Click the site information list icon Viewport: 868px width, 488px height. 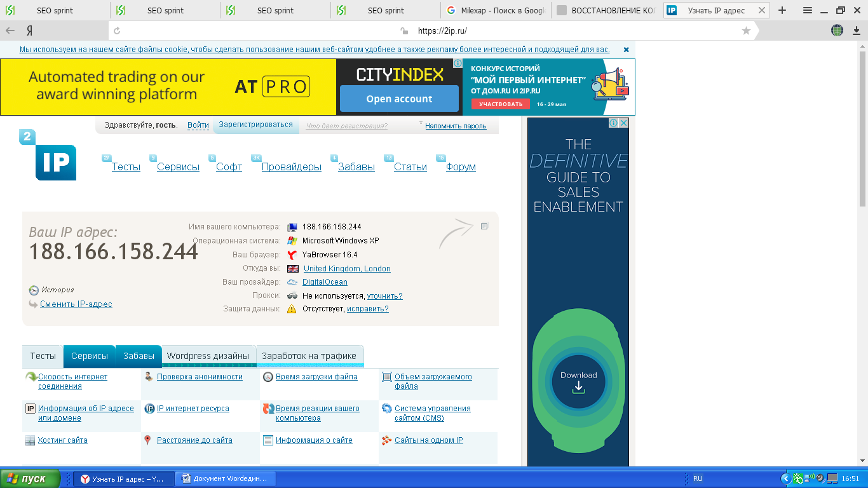[x=268, y=440]
